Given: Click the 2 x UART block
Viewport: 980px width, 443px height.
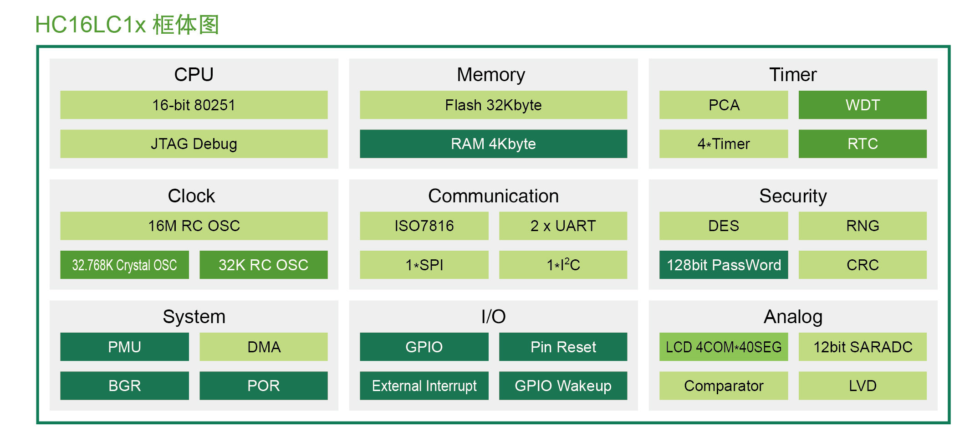Looking at the screenshot, I should click(x=563, y=226).
